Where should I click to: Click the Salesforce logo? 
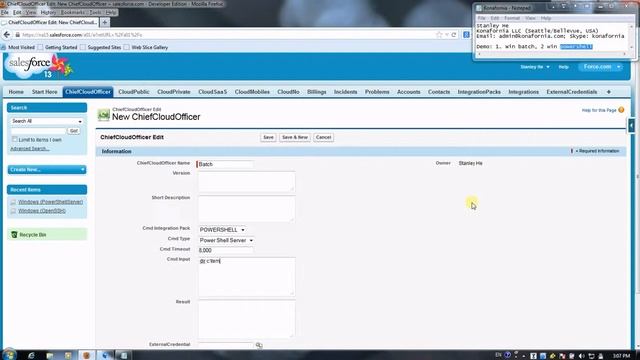(39, 66)
